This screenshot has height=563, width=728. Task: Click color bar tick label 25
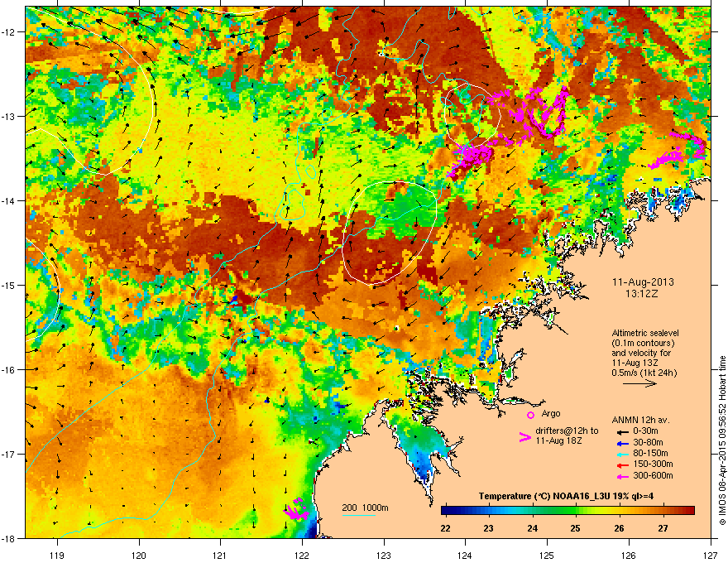(x=576, y=528)
